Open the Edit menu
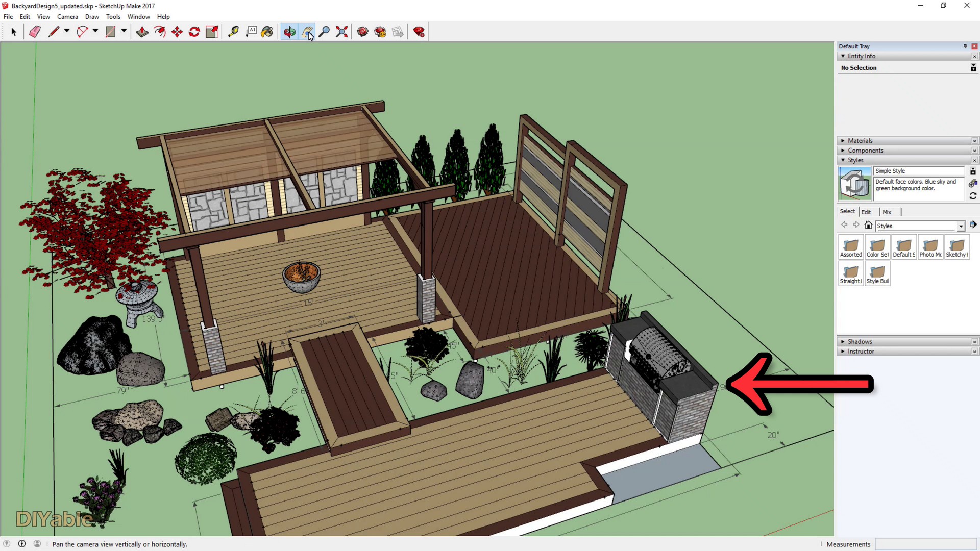The height and width of the screenshot is (551, 980). coord(25,17)
